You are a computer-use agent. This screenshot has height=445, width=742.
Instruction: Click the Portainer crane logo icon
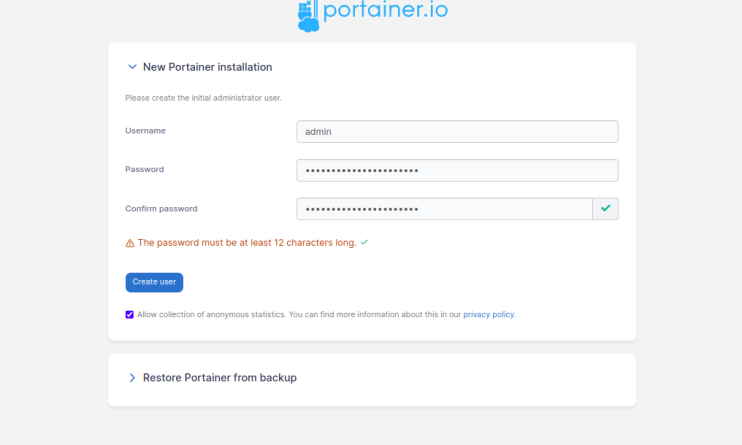coord(309,15)
